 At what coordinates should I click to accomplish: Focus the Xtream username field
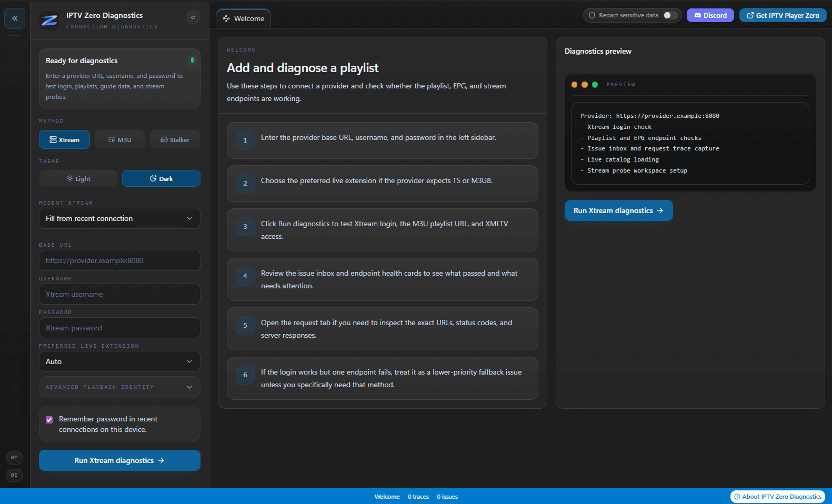coord(119,294)
